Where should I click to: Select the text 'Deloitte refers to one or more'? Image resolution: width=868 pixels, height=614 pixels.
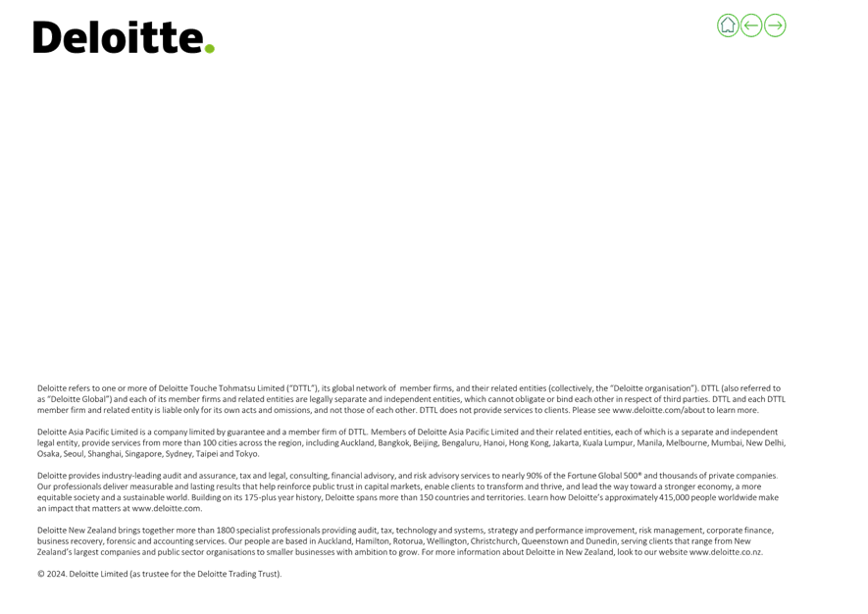[x=91, y=388]
